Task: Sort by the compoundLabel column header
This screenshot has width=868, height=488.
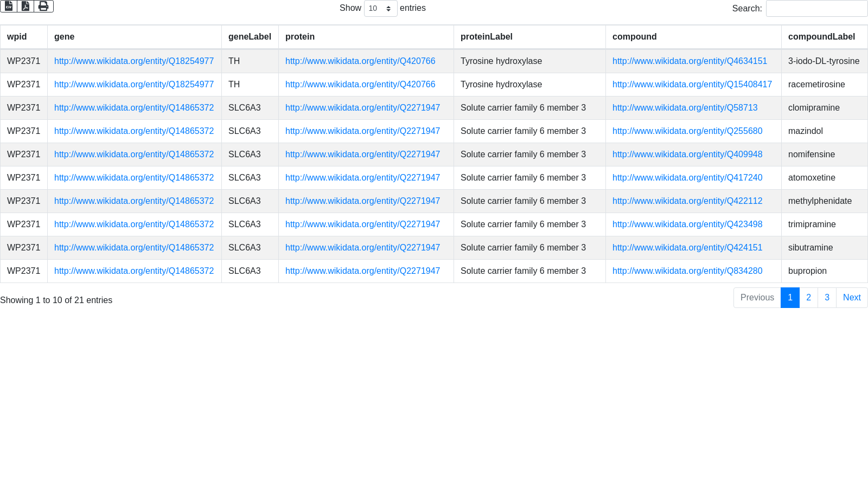Action: tap(821, 37)
